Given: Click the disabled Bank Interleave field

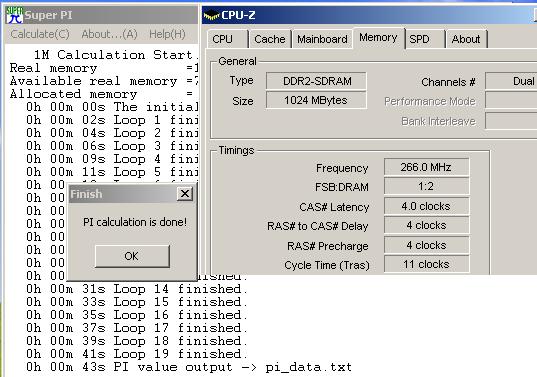Looking at the screenshot, I should point(511,121).
